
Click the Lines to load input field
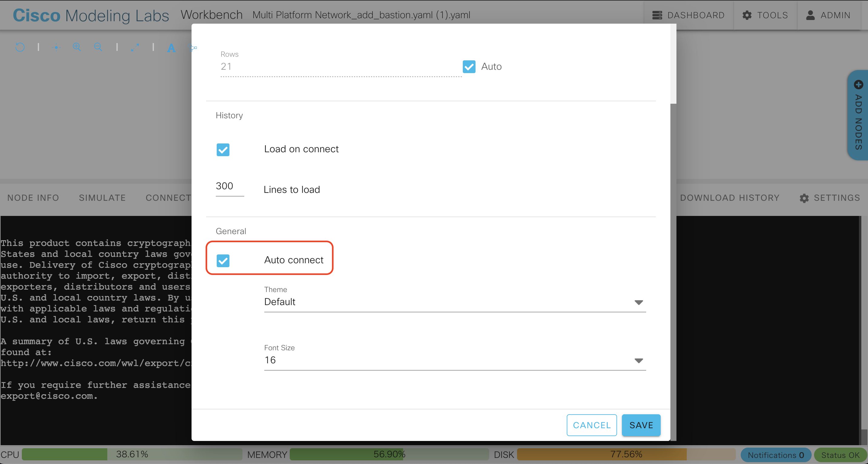coord(229,186)
